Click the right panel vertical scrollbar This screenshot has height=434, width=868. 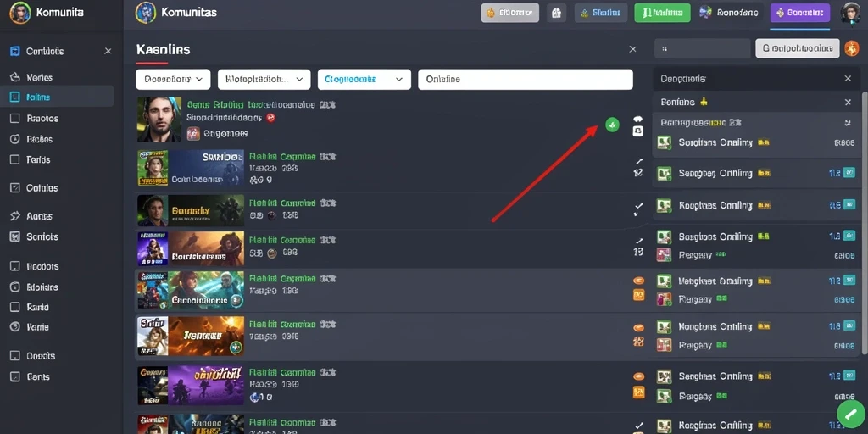[x=865, y=221]
